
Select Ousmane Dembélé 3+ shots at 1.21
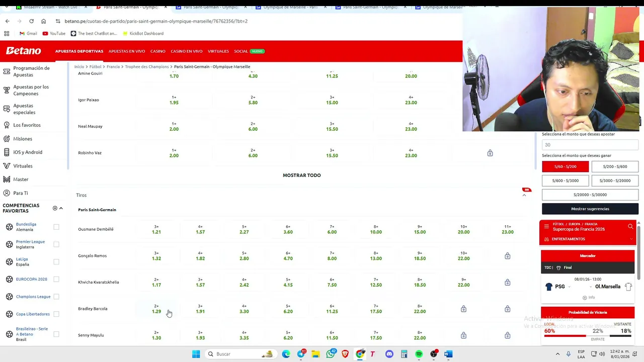point(156,229)
